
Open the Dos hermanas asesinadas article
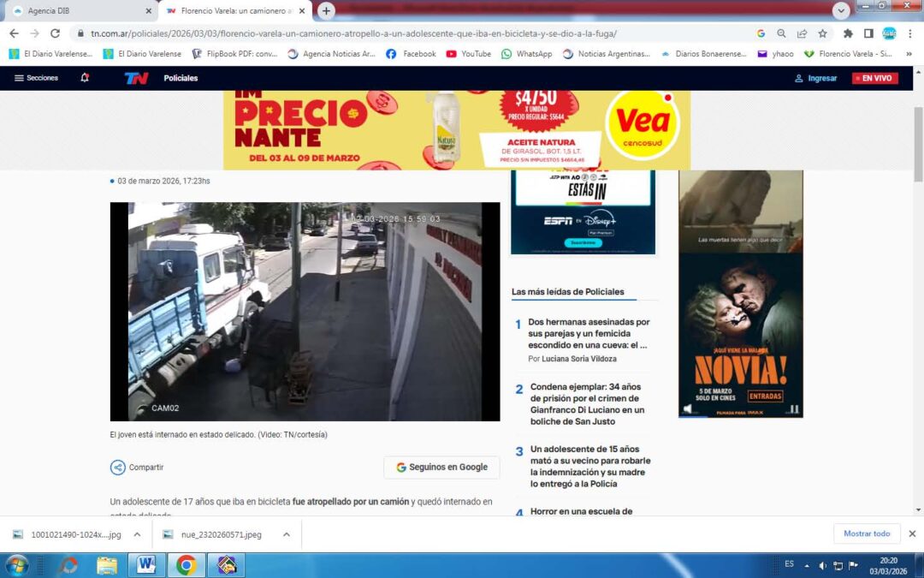(589, 333)
